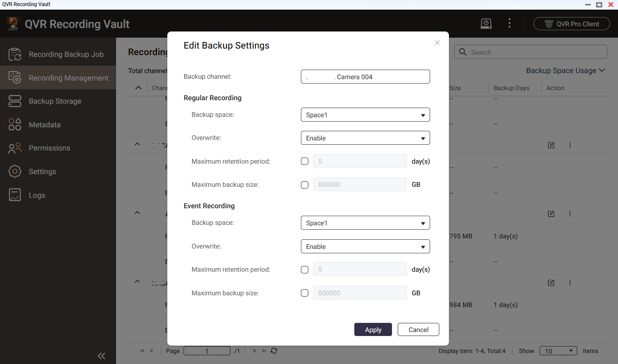Image resolution: width=618 pixels, height=364 pixels.
Task: Enable Regular Recording maximum retention period checkbox
Action: pyautogui.click(x=305, y=161)
